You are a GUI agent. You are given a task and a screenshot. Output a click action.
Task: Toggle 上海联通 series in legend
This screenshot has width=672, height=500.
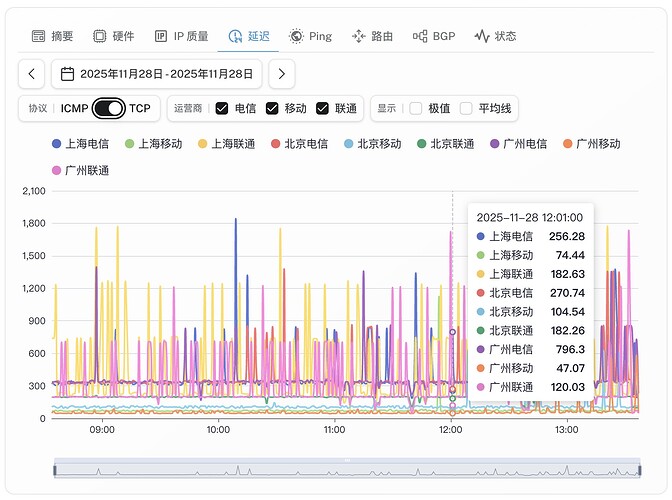point(226,144)
